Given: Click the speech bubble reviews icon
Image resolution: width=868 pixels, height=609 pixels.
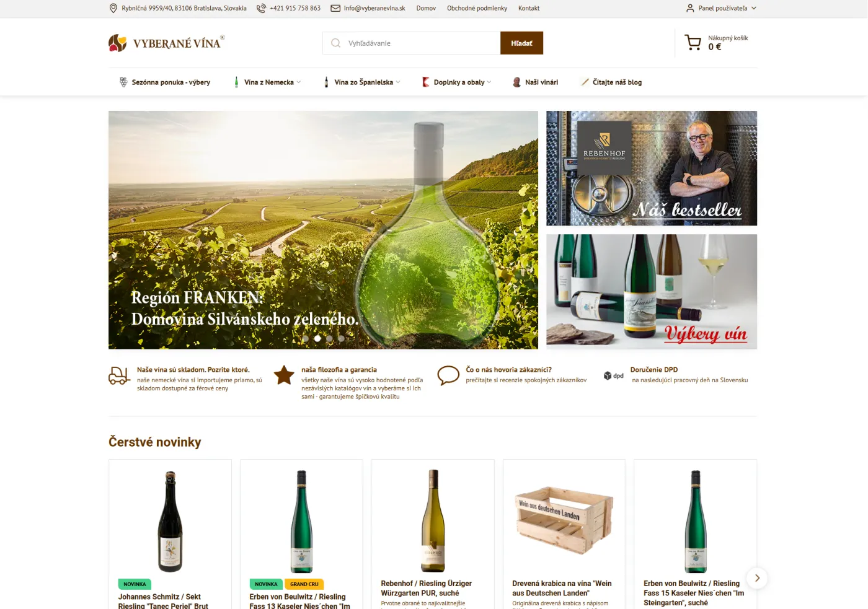Looking at the screenshot, I should point(448,375).
